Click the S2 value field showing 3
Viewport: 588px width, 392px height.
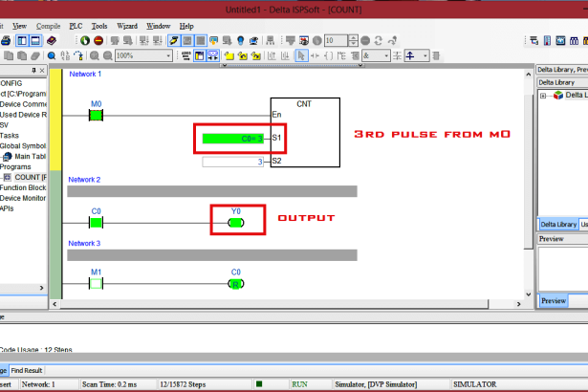pos(233,162)
